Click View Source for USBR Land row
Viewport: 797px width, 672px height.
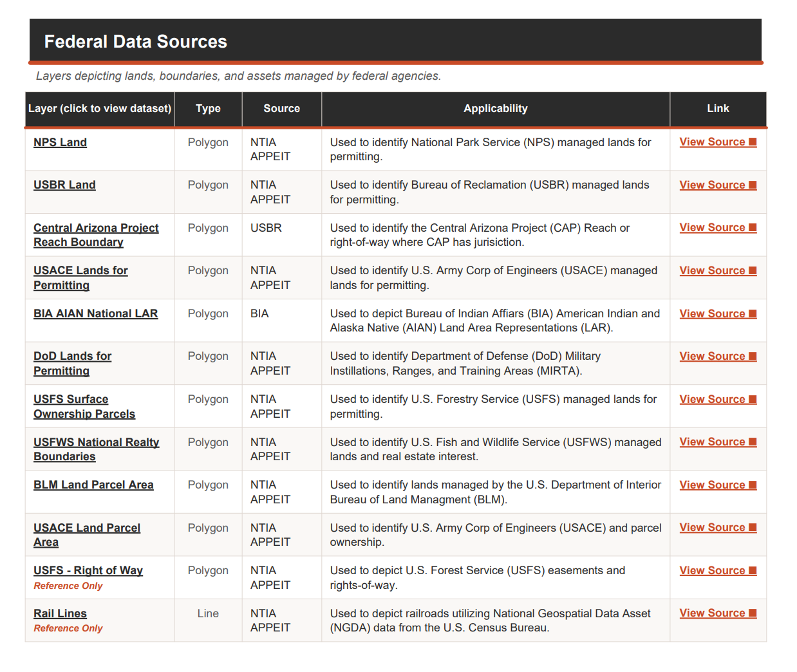(718, 185)
